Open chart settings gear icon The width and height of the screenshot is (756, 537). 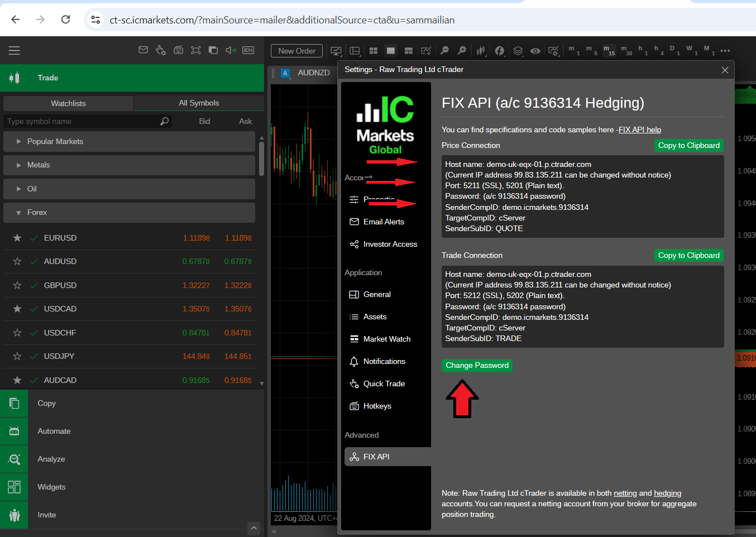(553, 51)
